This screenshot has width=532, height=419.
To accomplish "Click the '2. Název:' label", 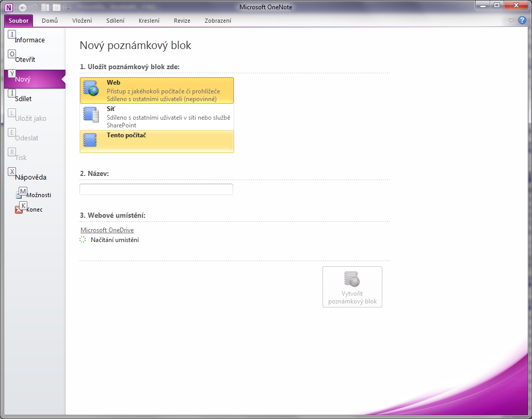I will point(94,174).
